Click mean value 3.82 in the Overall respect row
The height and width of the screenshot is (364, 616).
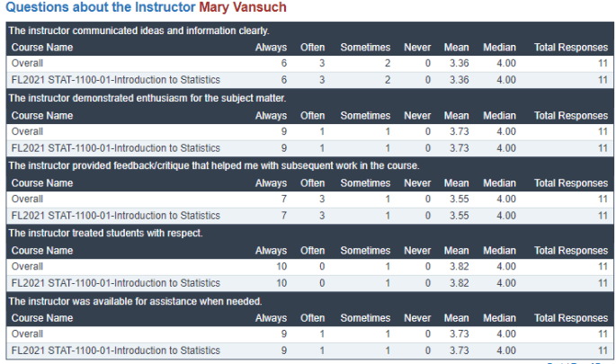pyautogui.click(x=457, y=267)
